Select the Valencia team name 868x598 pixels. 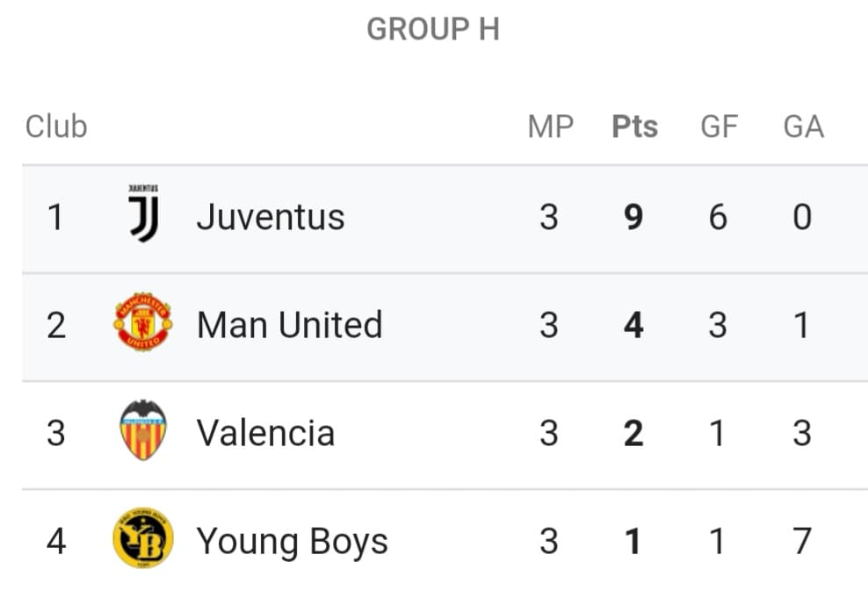point(265,433)
